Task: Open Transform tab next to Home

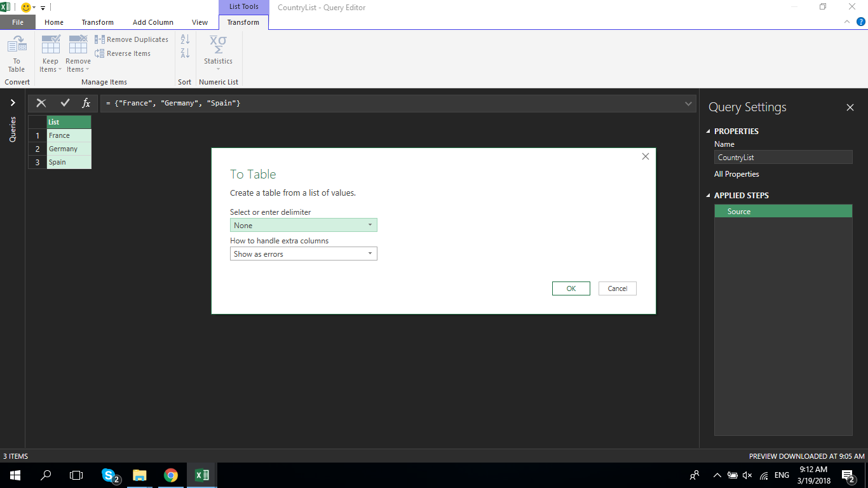Action: point(98,22)
